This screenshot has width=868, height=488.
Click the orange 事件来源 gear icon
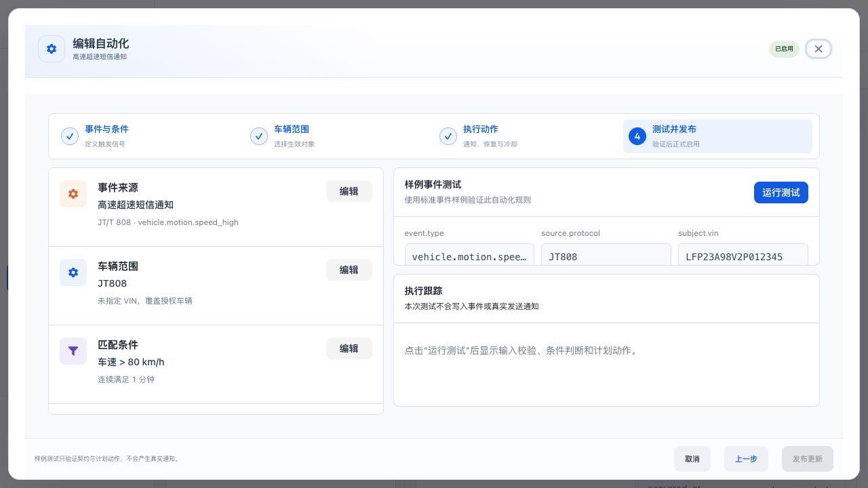point(73,194)
